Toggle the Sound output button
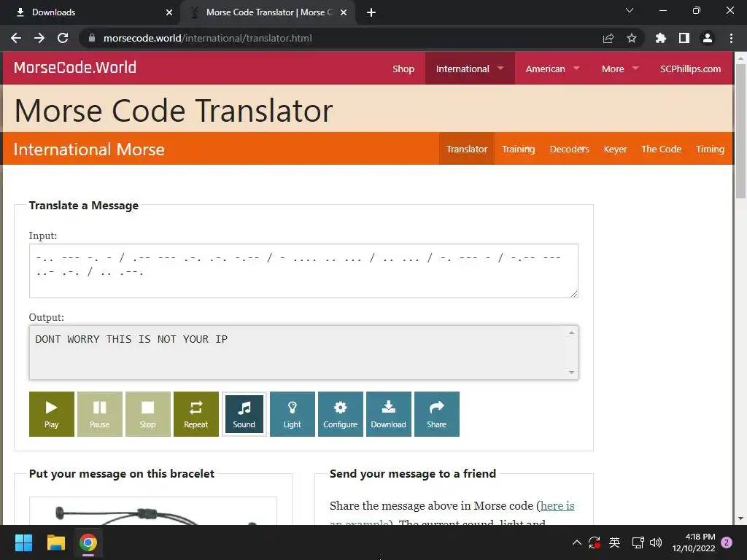 pyautogui.click(x=244, y=414)
